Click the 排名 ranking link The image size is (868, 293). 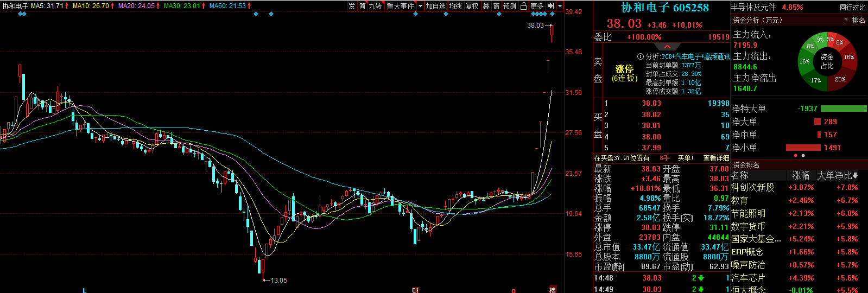(x=859, y=20)
